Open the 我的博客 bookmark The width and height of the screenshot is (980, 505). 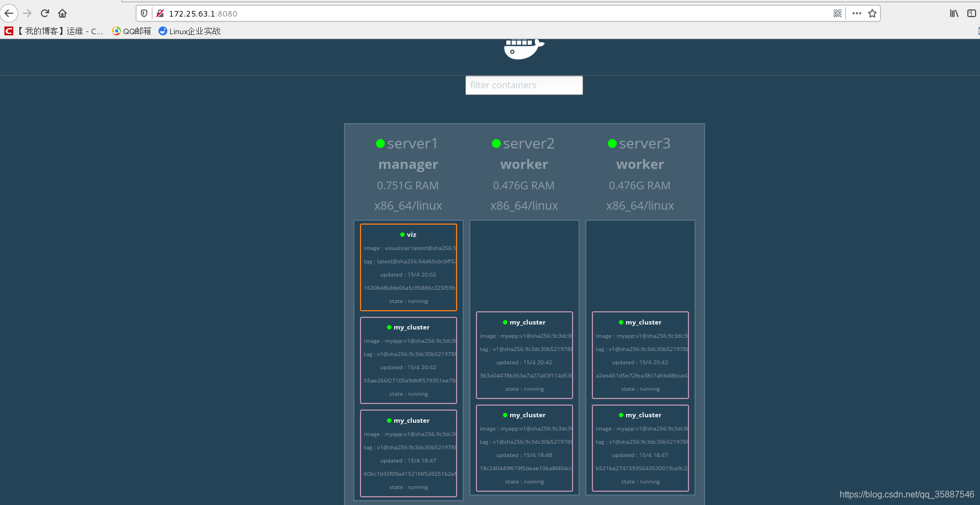tap(54, 31)
